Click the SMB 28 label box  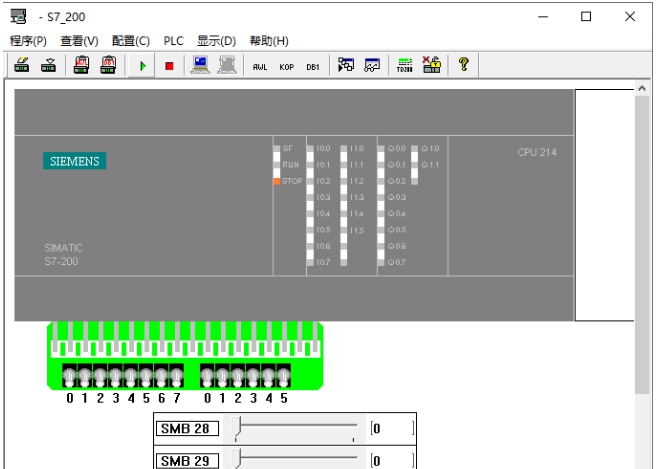tap(187, 428)
